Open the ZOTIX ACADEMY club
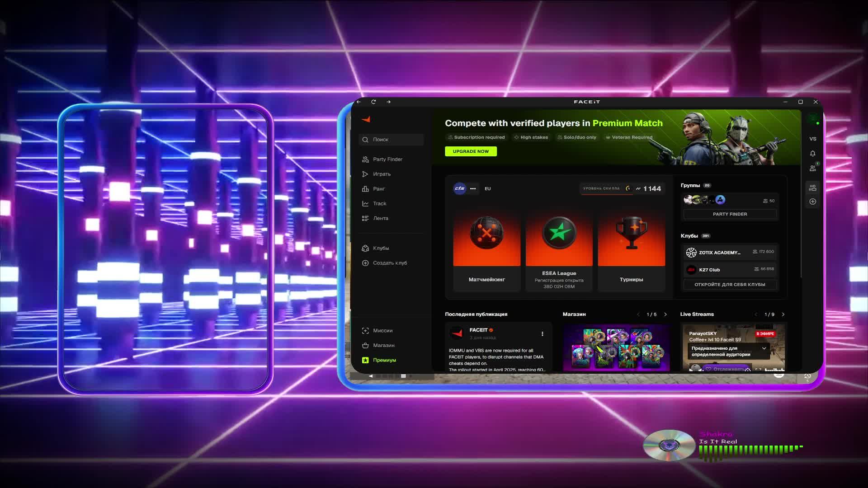The height and width of the screenshot is (488, 868). [x=730, y=252]
